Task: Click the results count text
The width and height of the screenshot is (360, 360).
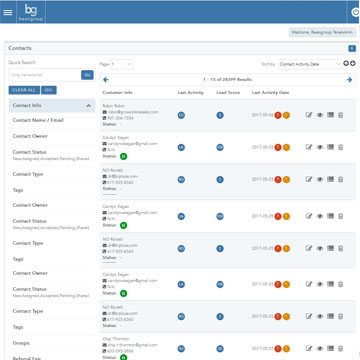Action: point(228,80)
